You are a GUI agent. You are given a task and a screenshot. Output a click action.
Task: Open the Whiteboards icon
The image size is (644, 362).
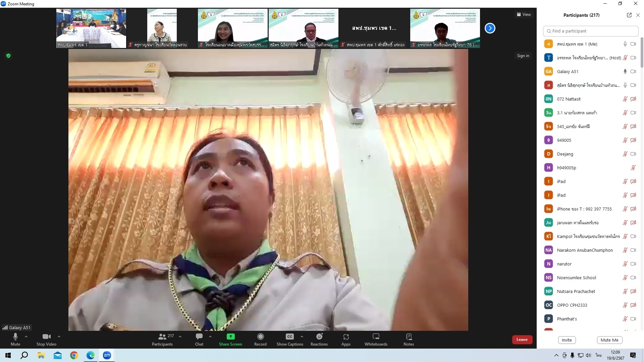pos(376,337)
